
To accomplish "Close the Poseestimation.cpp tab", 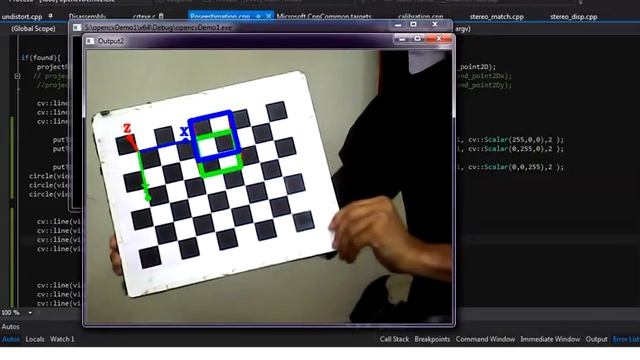I will [268, 17].
